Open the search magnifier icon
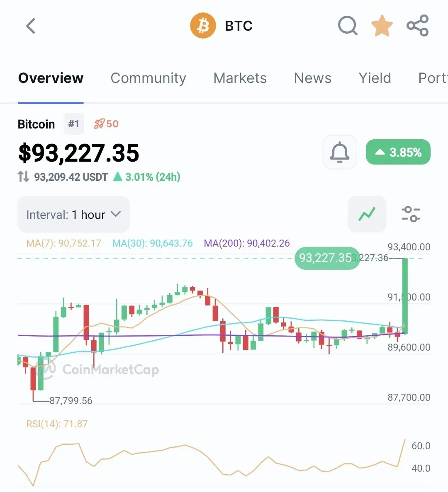The height and width of the screenshot is (492, 448). pos(348,26)
